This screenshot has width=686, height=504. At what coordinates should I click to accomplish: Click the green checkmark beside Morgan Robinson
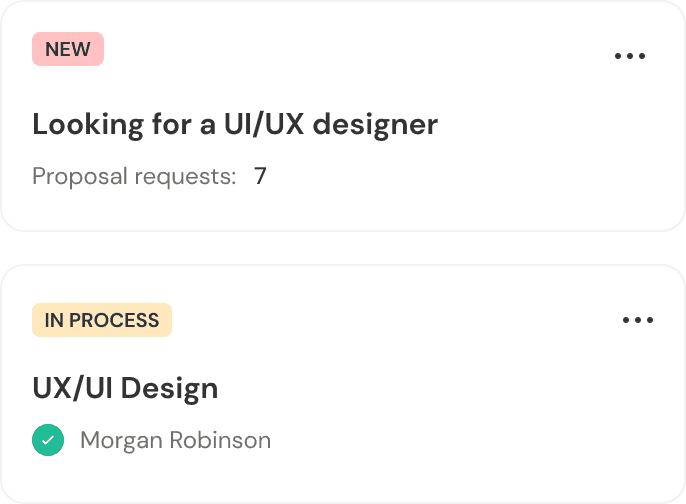pos(48,440)
